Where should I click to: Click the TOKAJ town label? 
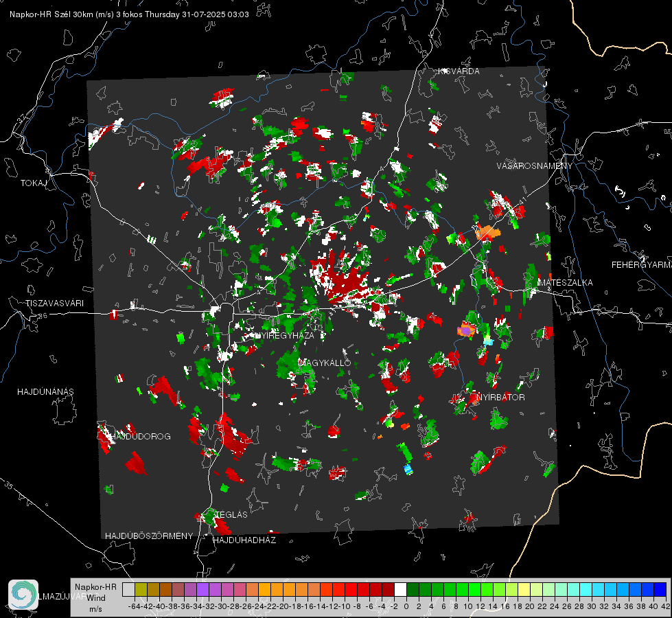coord(34,183)
